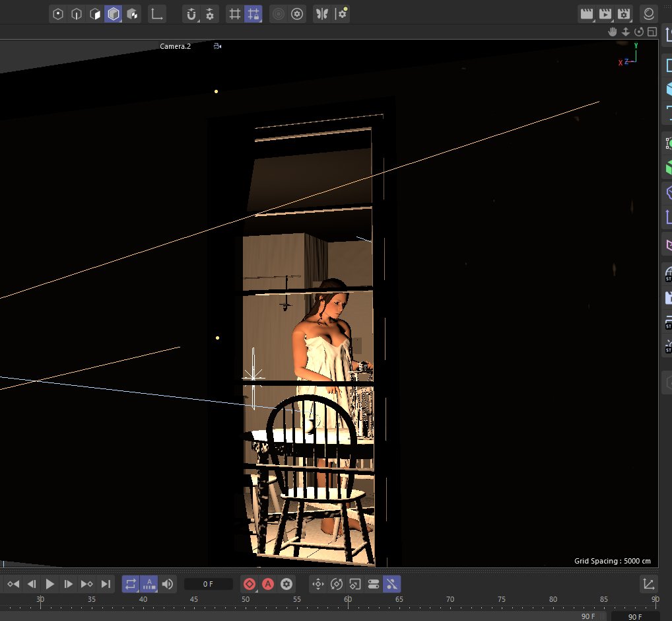Play the animation forwards
The image size is (672, 621).
click(x=50, y=584)
